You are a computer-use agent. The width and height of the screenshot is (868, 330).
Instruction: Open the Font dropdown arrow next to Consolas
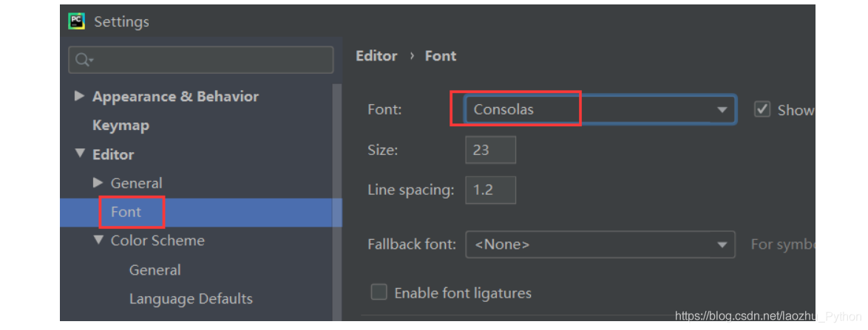(722, 109)
